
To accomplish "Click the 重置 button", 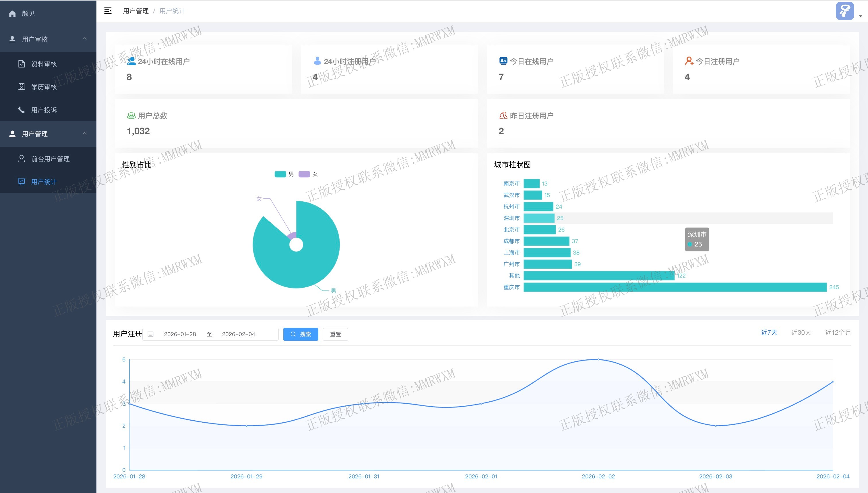I will [335, 334].
